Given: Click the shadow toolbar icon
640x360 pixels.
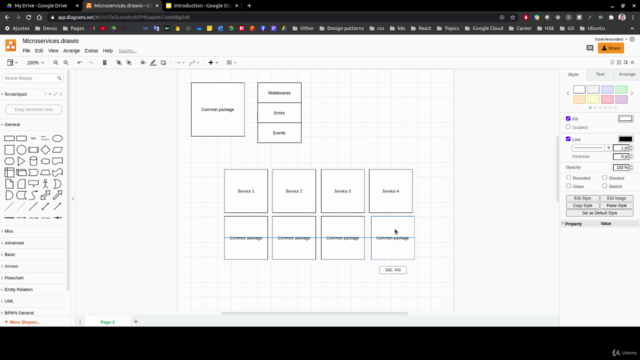Looking at the screenshot, I should coord(163,63).
